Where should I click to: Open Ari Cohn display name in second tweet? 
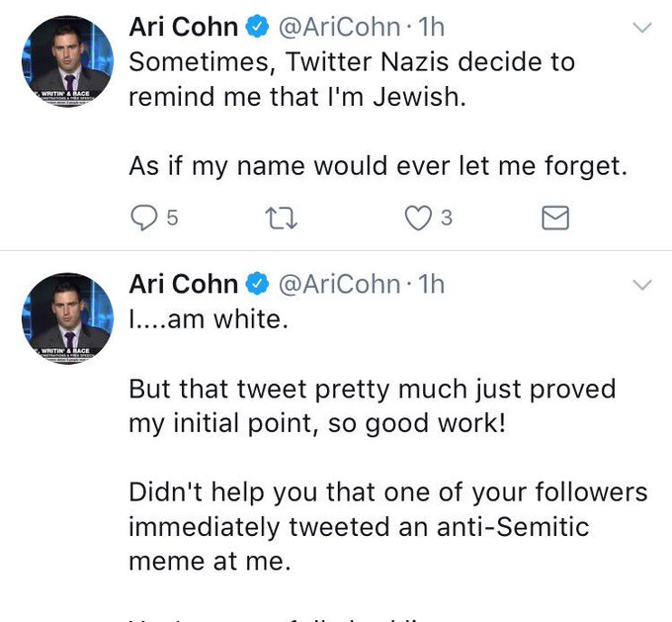click(x=184, y=285)
